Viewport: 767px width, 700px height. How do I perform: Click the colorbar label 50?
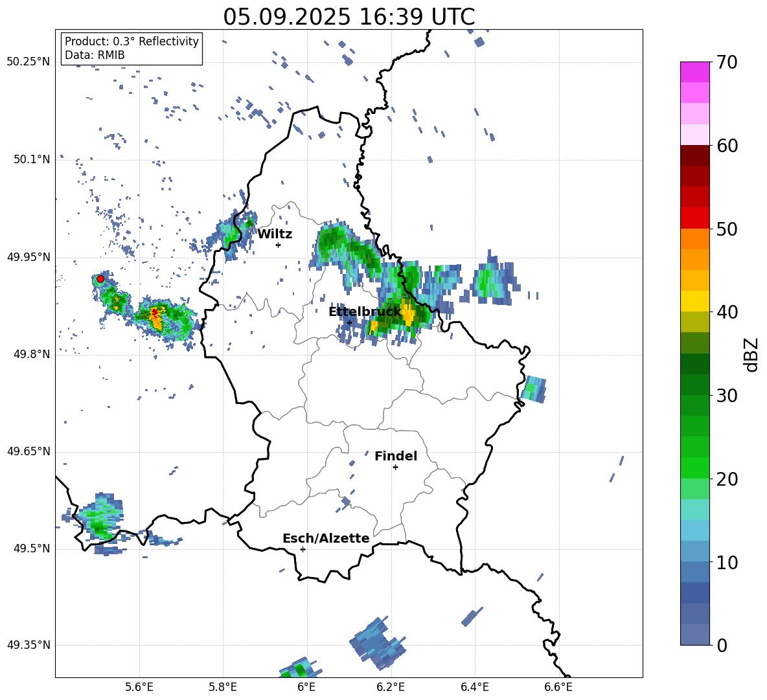(727, 229)
